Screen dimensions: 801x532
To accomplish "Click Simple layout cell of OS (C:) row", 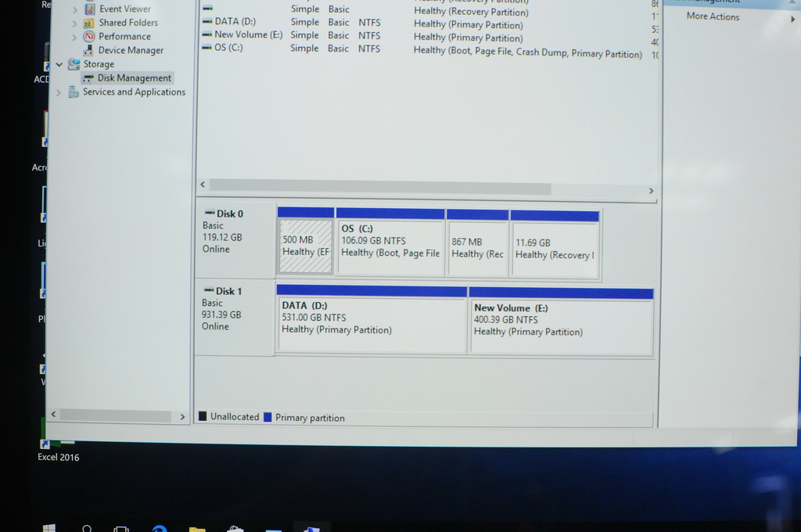I will [304, 48].
